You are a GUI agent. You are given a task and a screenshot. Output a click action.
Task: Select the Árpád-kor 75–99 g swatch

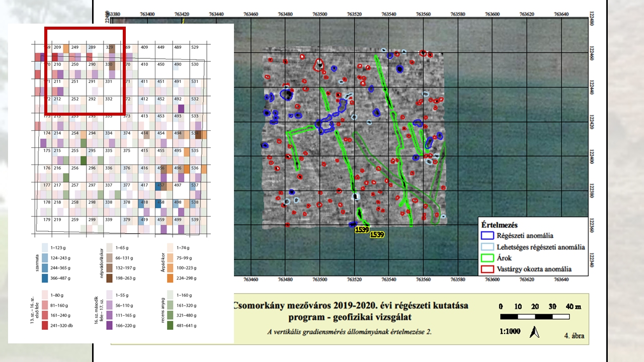tap(171, 258)
